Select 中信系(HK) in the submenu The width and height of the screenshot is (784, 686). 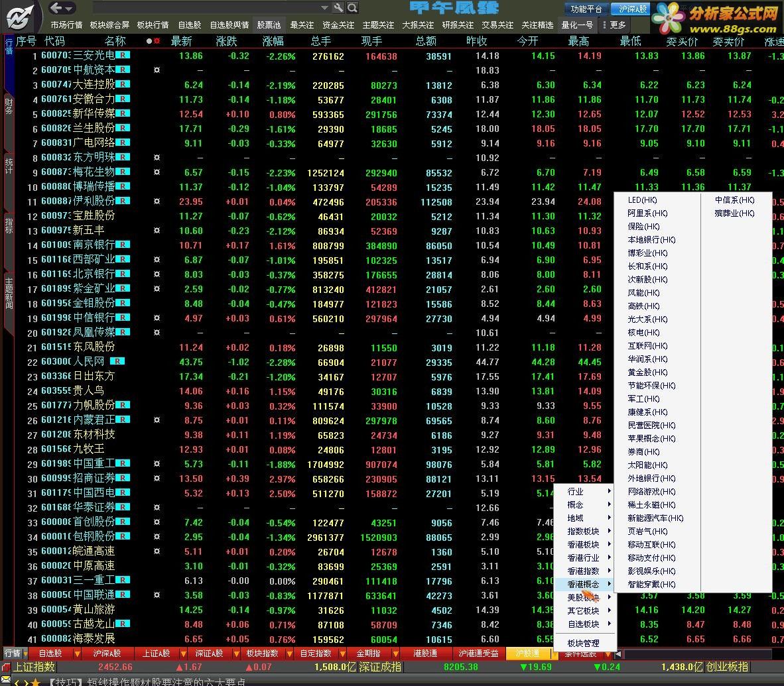[x=734, y=200]
